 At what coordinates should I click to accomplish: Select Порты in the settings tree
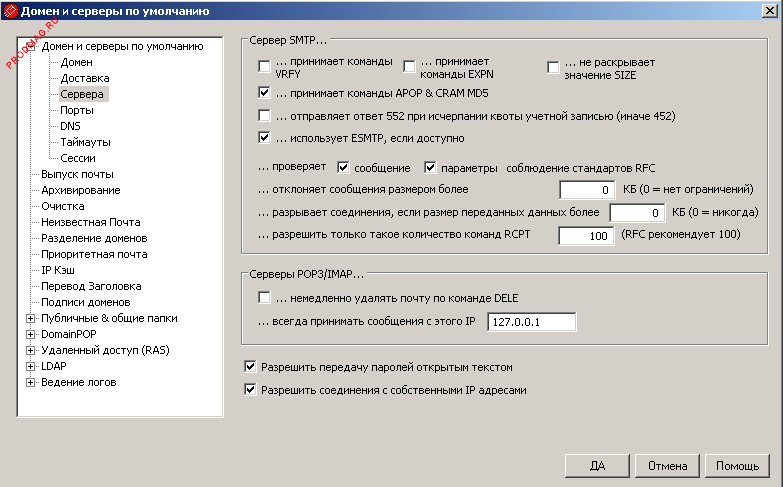point(77,110)
